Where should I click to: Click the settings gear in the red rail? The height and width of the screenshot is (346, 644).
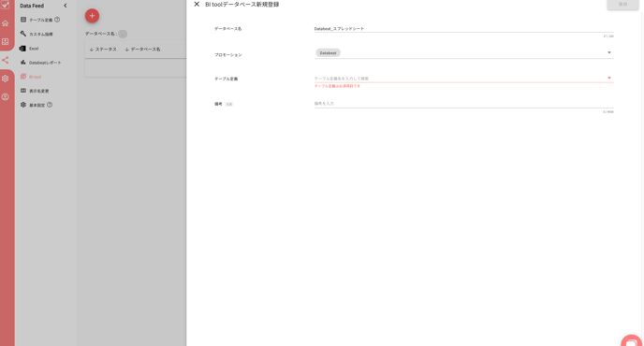[6, 79]
